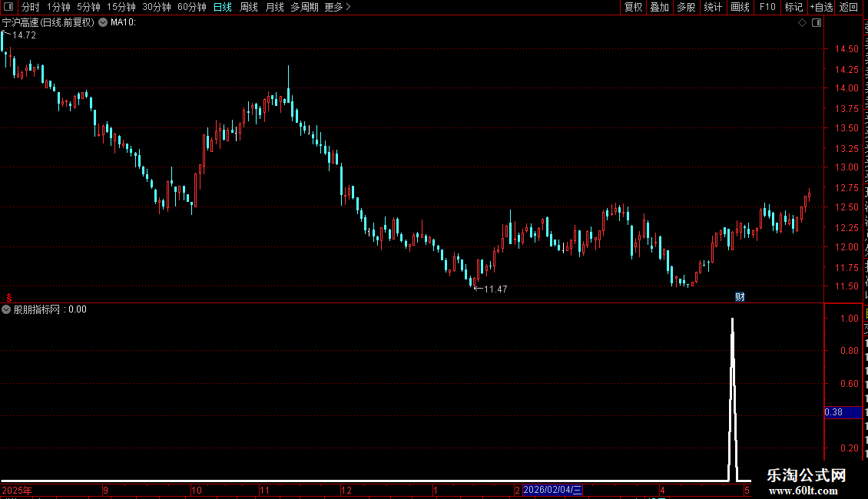
Task: Open the 统计 statistics tool
Action: pos(713,7)
